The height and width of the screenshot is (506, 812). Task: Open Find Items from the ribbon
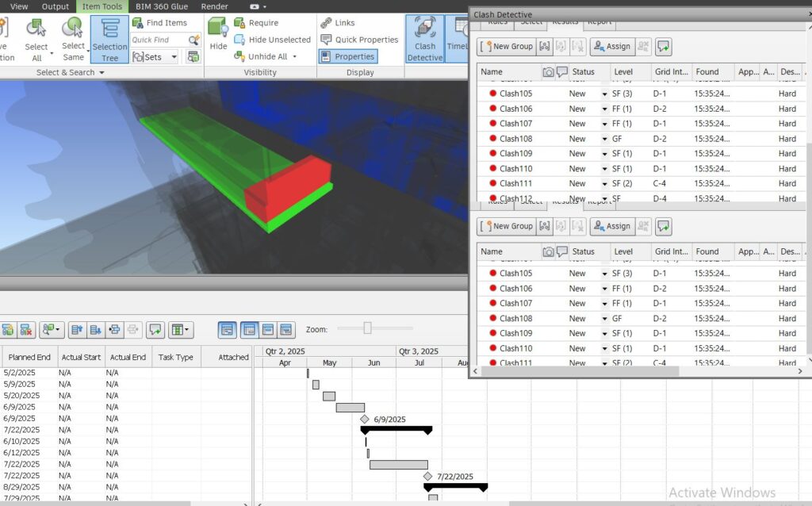point(159,23)
